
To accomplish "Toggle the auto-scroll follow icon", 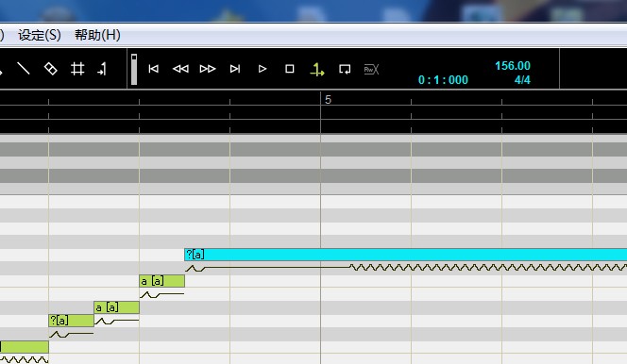I will pyautogui.click(x=317, y=69).
